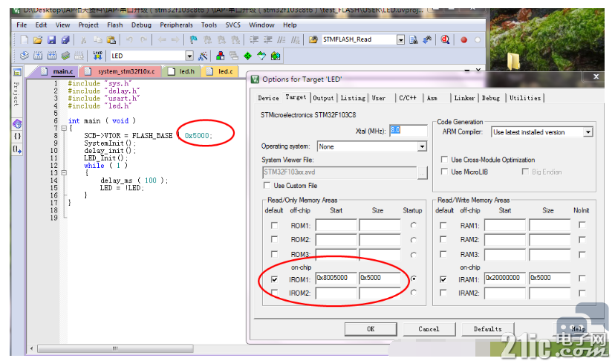Open the led.h editor tab

click(182, 71)
